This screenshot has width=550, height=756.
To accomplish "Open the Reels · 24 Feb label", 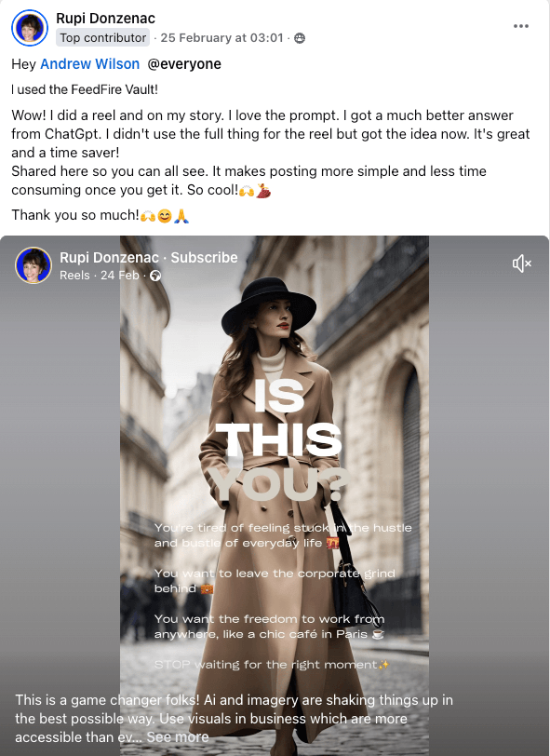I will pyautogui.click(x=100, y=276).
